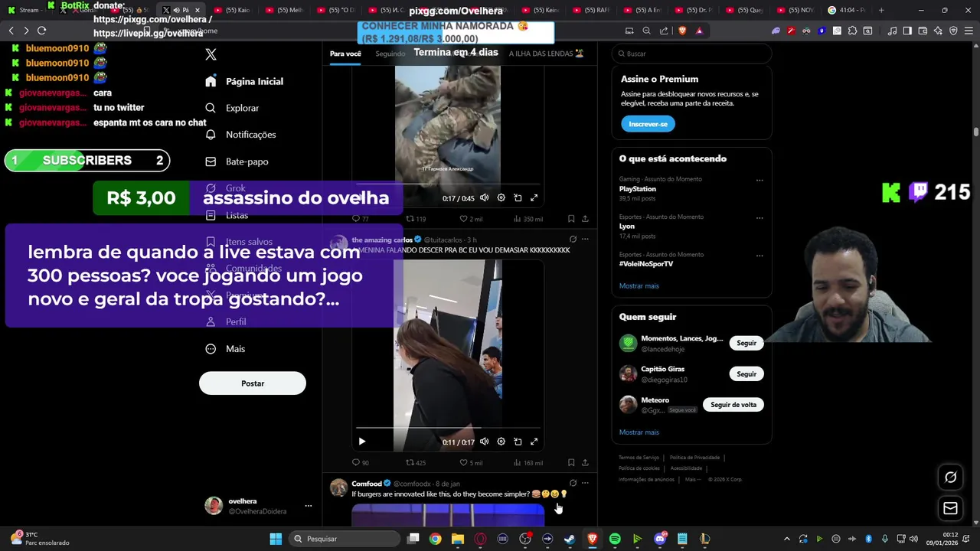Open Spotify from the taskbar
Viewport: 980px width, 551px height.
tap(615, 539)
